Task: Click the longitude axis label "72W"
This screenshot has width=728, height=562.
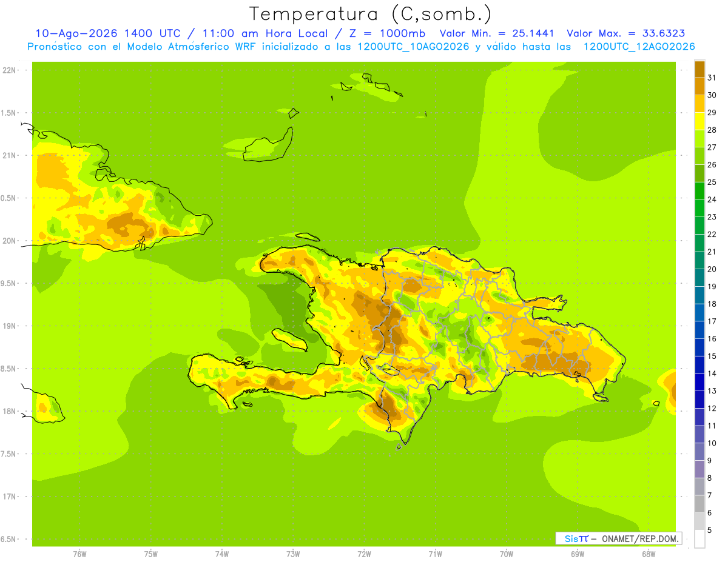Action: [x=364, y=554]
